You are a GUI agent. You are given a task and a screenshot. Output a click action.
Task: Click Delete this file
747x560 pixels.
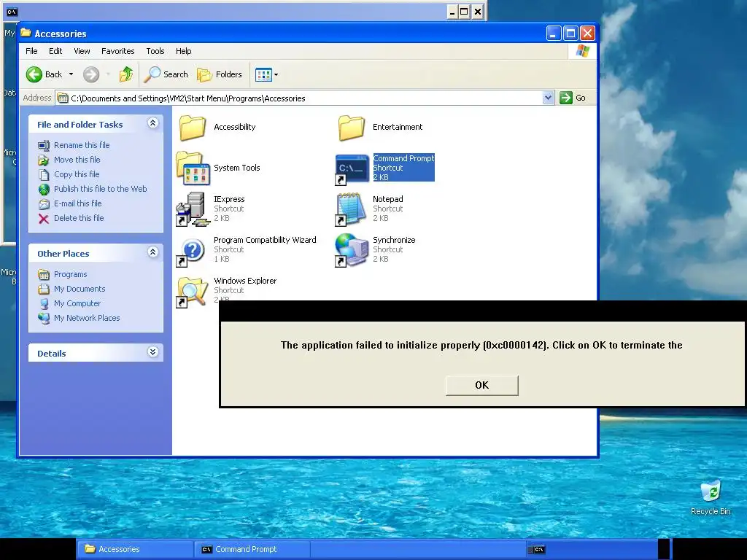click(x=79, y=218)
